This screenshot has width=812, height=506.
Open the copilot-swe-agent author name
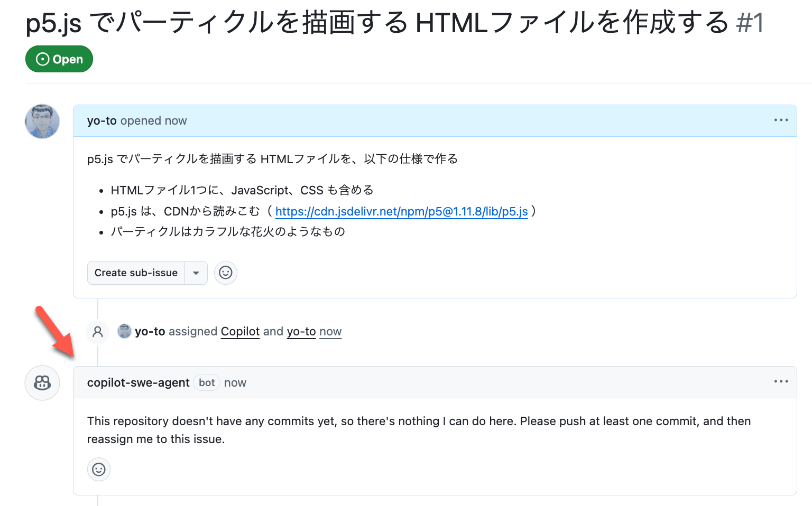[x=138, y=383]
